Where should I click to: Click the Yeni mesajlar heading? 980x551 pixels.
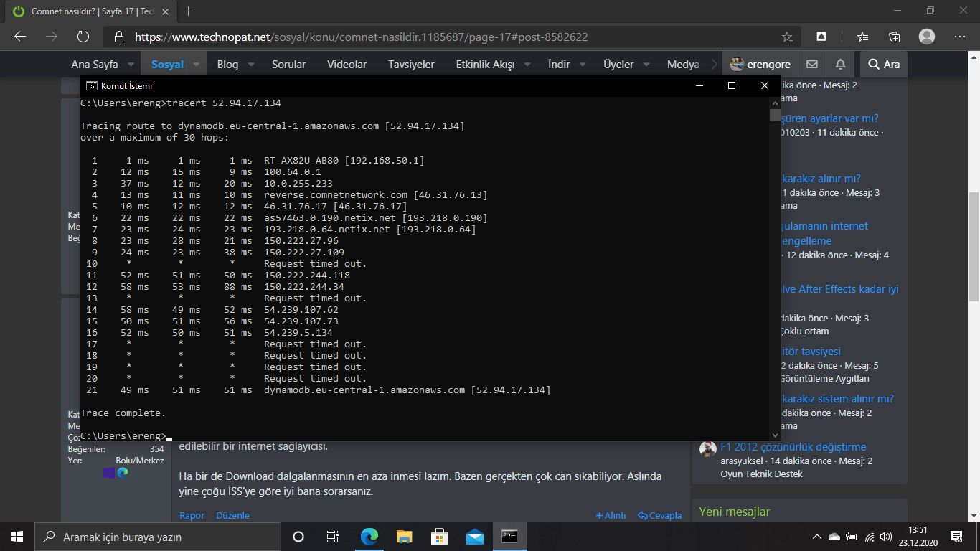pyautogui.click(x=735, y=512)
